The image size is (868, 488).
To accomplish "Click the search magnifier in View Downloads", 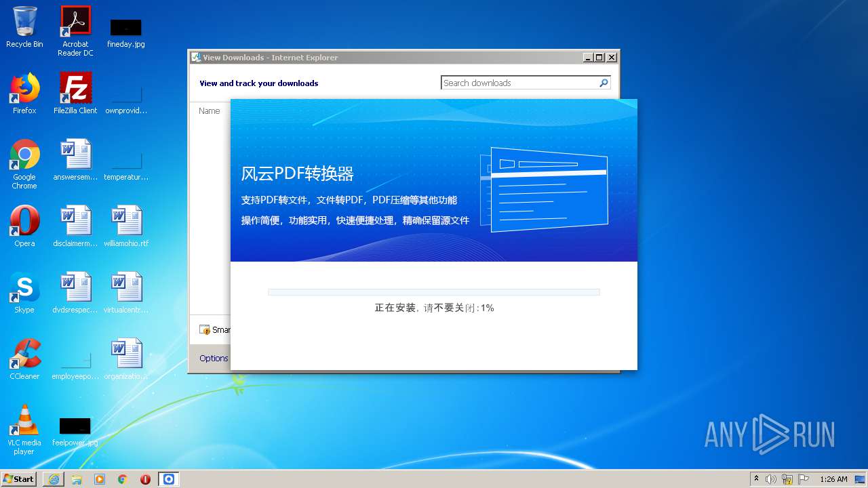I will [x=604, y=83].
